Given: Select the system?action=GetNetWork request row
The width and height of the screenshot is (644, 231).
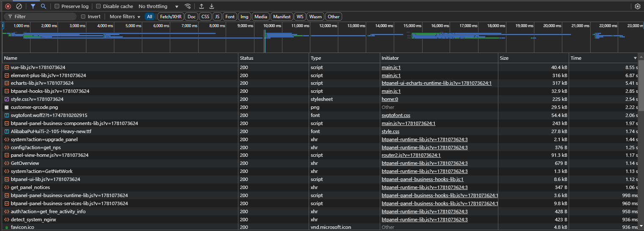Looking at the screenshot, I should (321, 171).
